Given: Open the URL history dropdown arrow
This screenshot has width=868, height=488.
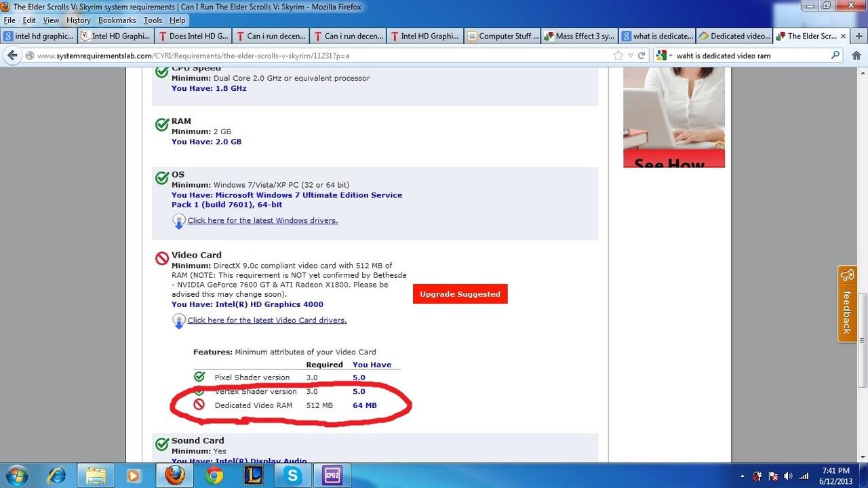Looking at the screenshot, I should point(631,56).
